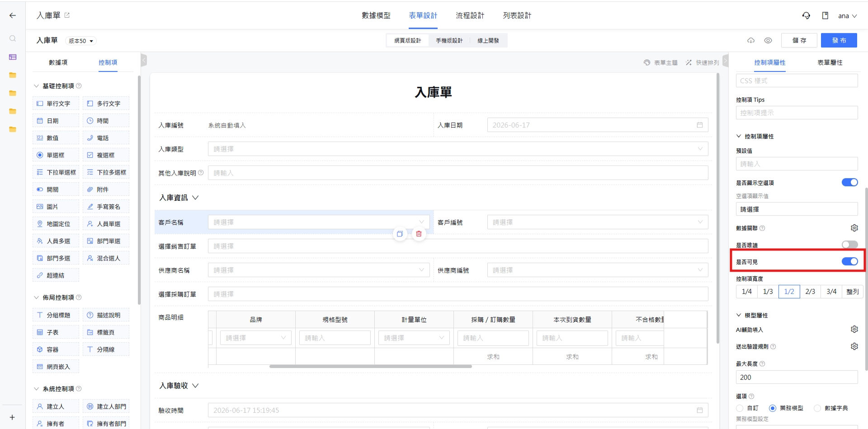Go back with the left arrow icon
The image size is (868, 429).
(x=13, y=15)
